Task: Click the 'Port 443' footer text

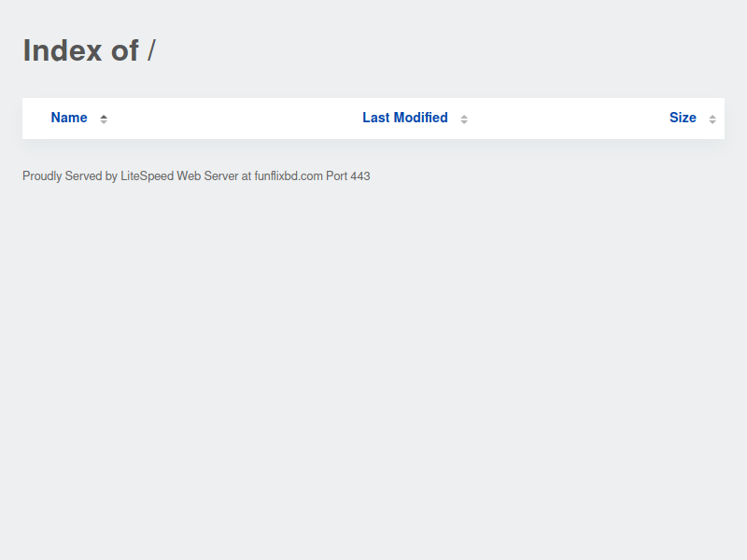Action: 347,176
